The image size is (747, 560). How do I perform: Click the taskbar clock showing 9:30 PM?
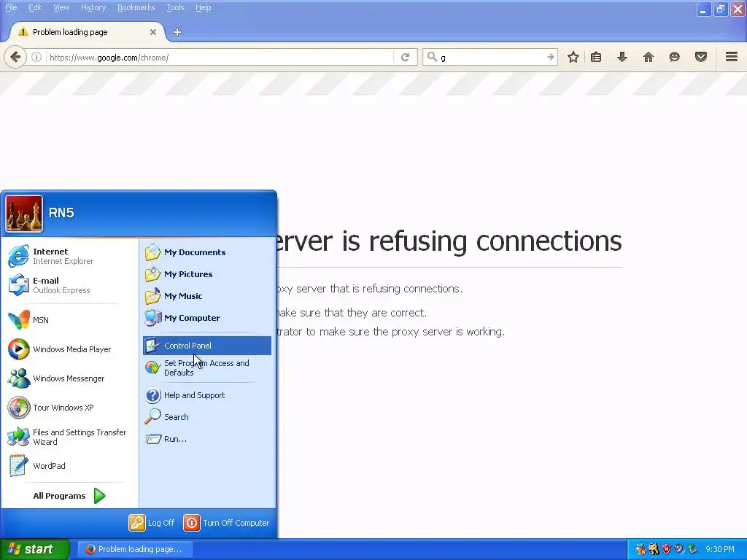pyautogui.click(x=720, y=549)
